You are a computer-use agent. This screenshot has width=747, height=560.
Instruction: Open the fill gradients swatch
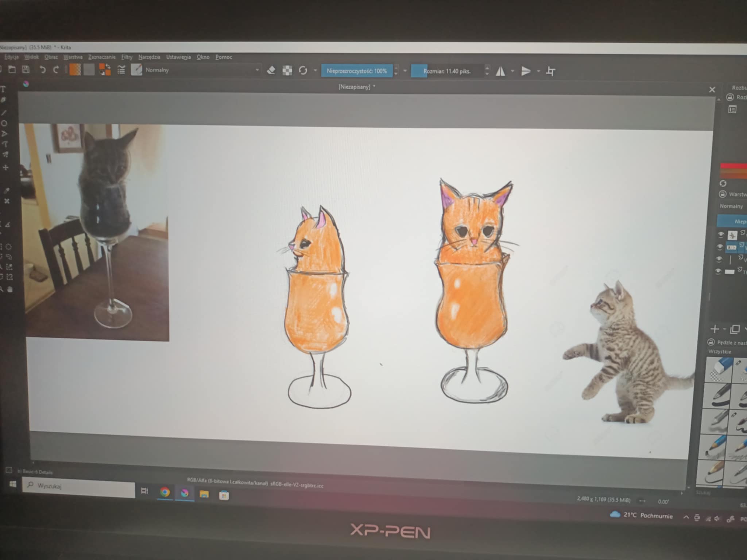(x=75, y=70)
